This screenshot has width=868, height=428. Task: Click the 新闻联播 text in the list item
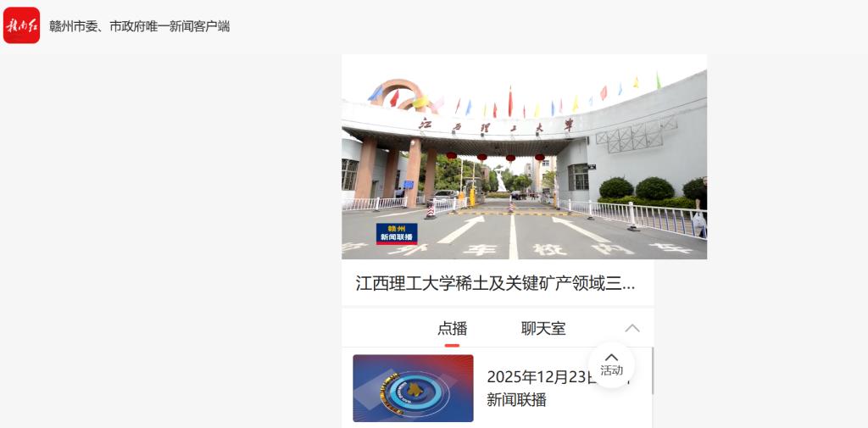pyautogui.click(x=516, y=400)
